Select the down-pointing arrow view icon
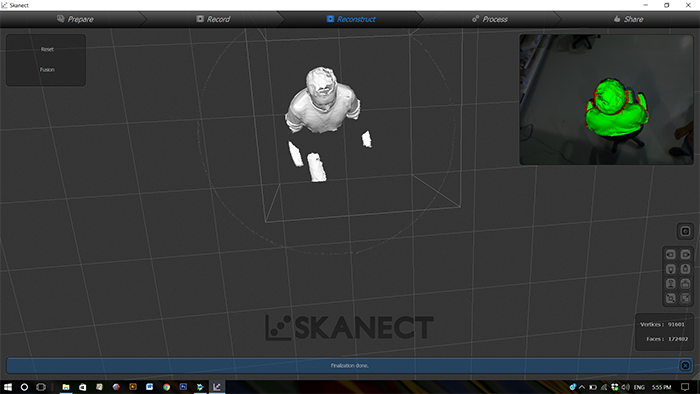This screenshot has width=700, height=394. tap(671, 269)
